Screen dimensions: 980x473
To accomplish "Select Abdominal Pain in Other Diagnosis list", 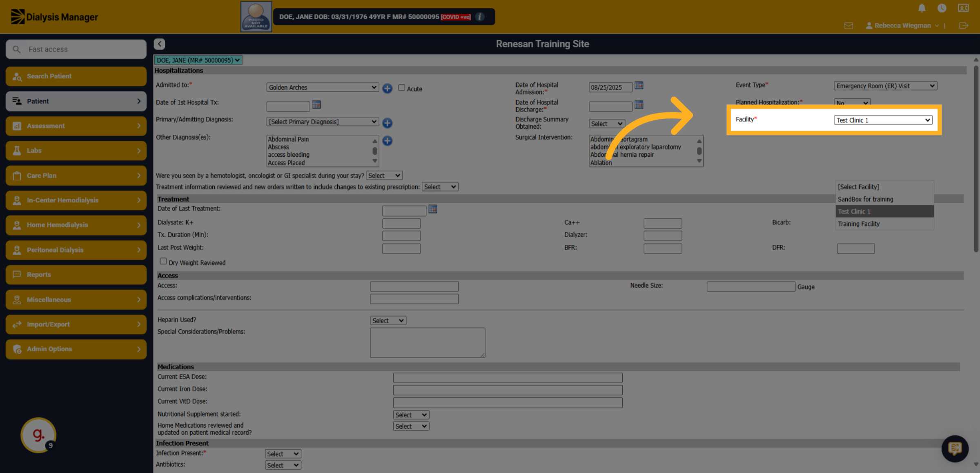I will [288, 139].
